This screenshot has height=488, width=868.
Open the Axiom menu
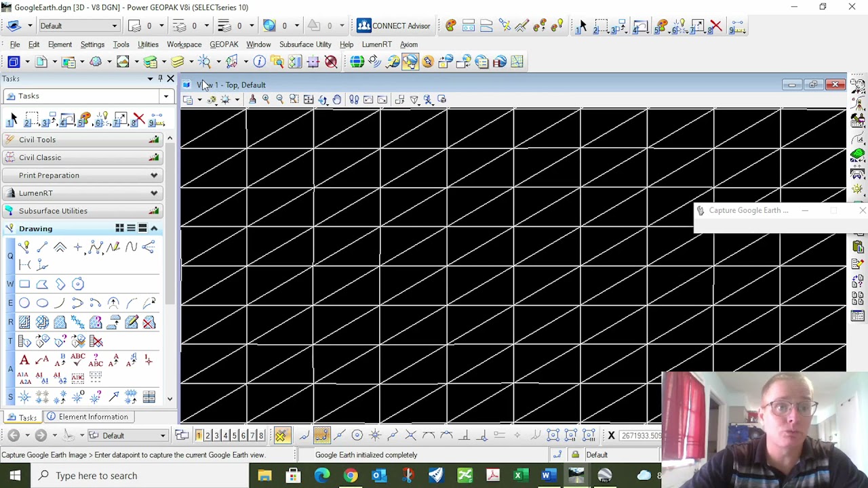(x=408, y=45)
